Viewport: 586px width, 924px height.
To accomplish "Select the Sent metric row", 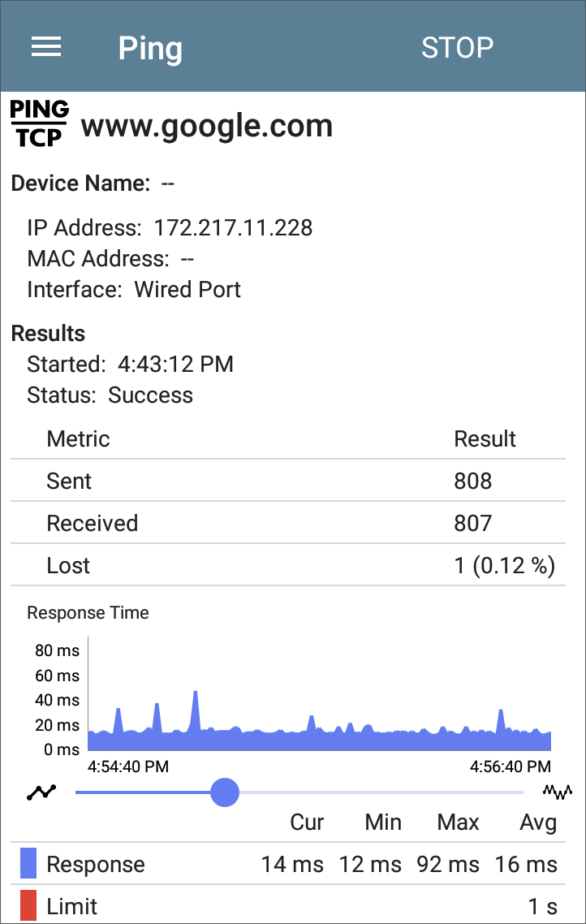I will [x=288, y=481].
